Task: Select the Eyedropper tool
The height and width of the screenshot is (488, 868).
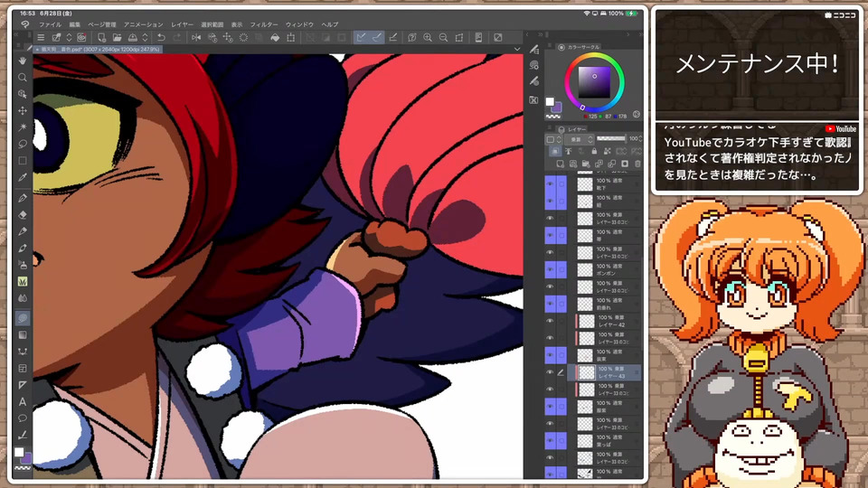Action: [x=23, y=177]
